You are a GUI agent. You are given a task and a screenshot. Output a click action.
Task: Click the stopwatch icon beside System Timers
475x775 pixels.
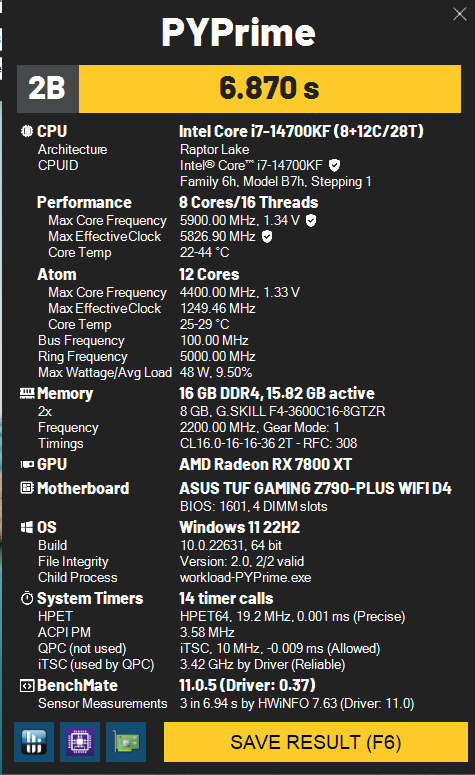pyautogui.click(x=27, y=598)
